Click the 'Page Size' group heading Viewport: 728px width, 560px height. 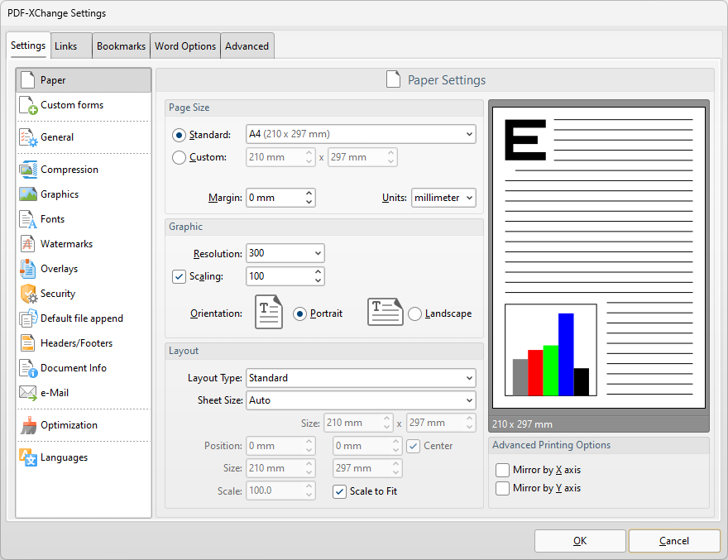189,108
